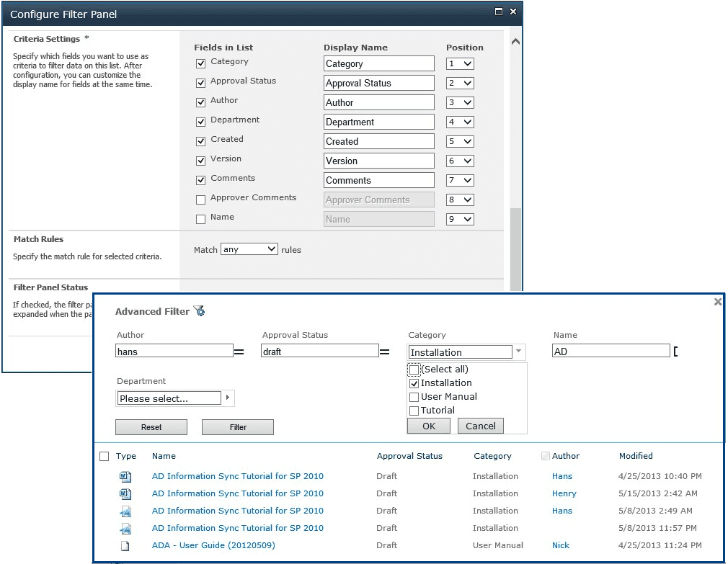Click image file icon in 5/8/2013 2:49 AM row
The height and width of the screenshot is (564, 728).
click(125, 511)
